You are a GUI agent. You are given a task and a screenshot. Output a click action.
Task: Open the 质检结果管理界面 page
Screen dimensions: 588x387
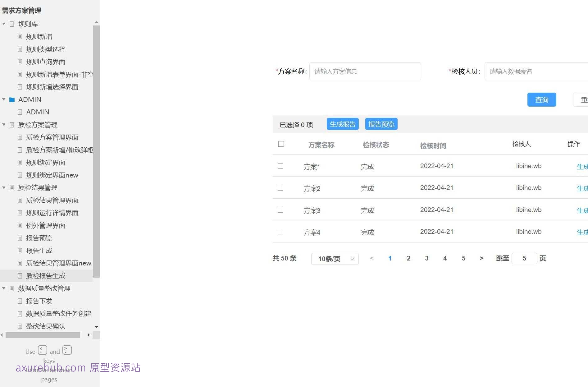click(52, 200)
